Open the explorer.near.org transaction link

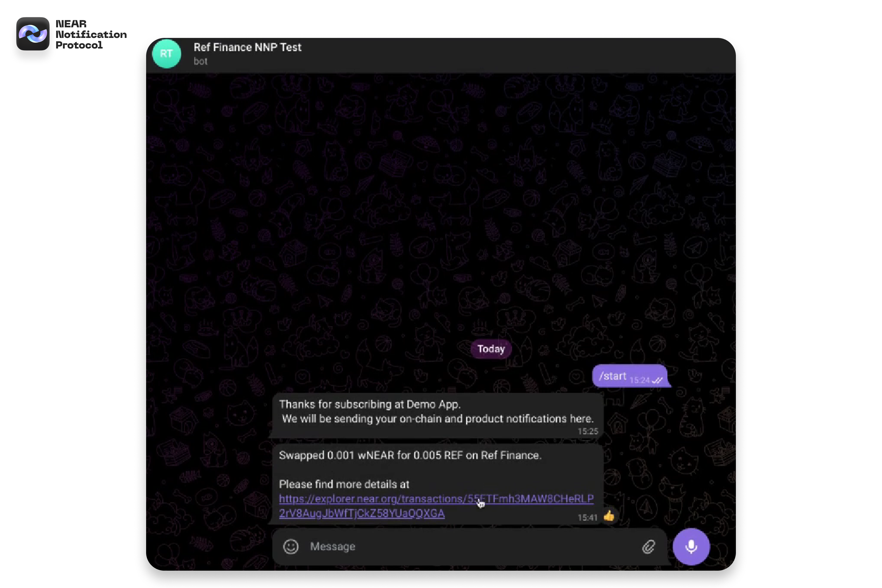coord(436,506)
